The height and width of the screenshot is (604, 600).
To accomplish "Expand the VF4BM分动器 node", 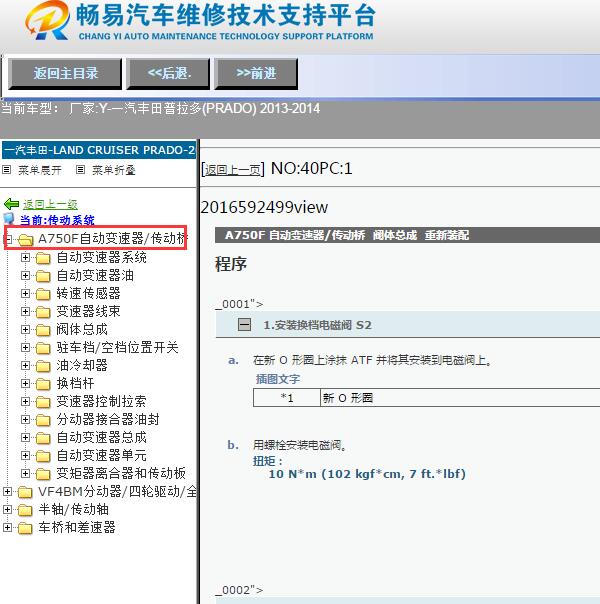I will click(x=7, y=491).
